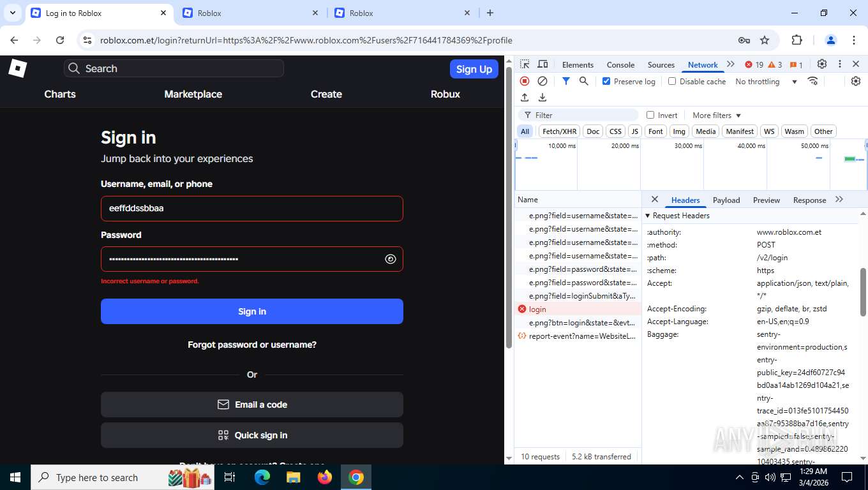Viewport: 868px width, 490px height.
Task: Click the Sign Up button
Action: [474, 69]
